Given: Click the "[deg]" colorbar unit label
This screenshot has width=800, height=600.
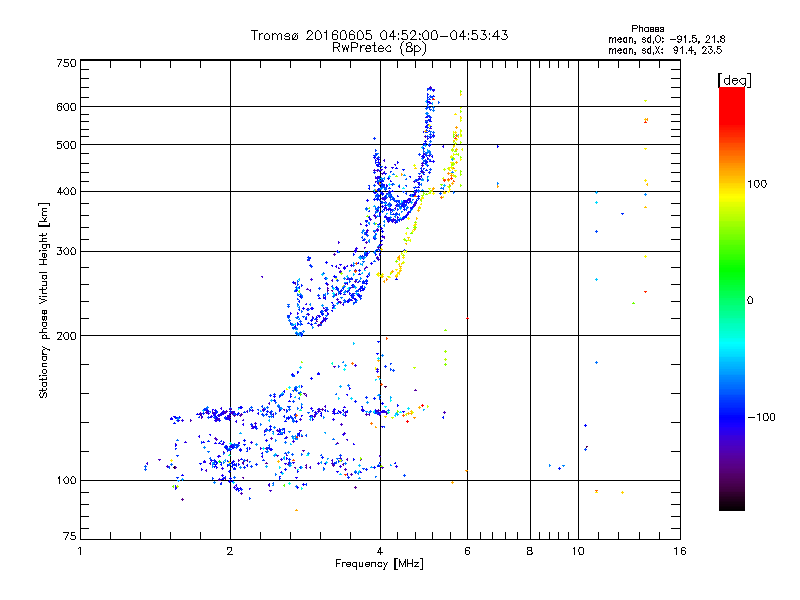Looking at the screenshot, I should coord(734,80).
